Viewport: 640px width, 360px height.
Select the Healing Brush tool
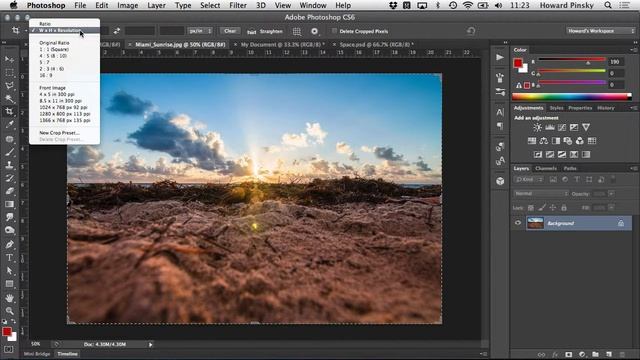tap(9, 139)
